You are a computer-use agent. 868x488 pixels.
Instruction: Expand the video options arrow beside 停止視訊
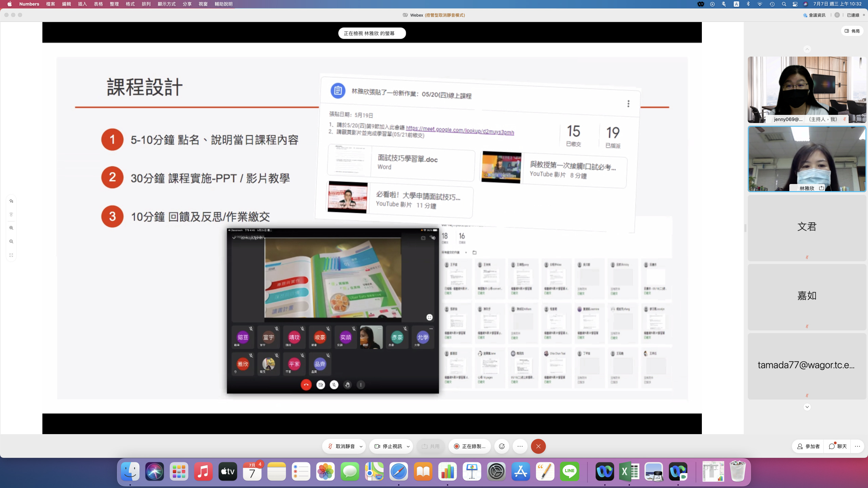(408, 446)
